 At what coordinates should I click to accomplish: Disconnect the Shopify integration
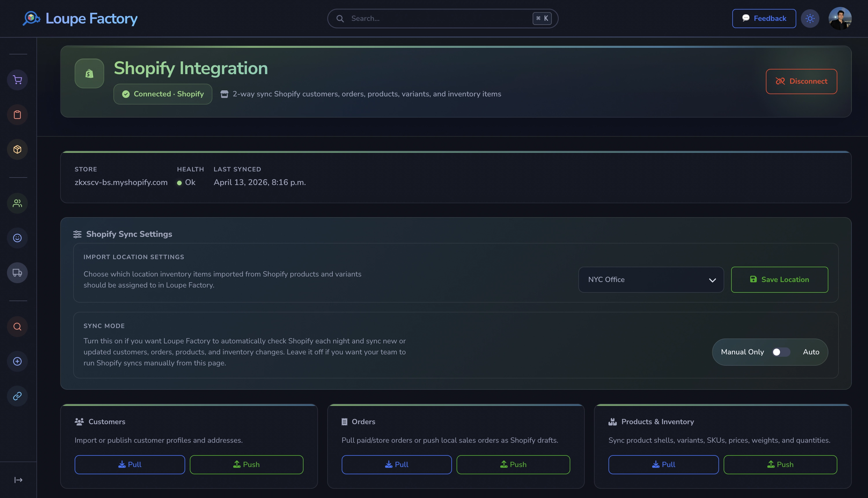click(x=801, y=81)
